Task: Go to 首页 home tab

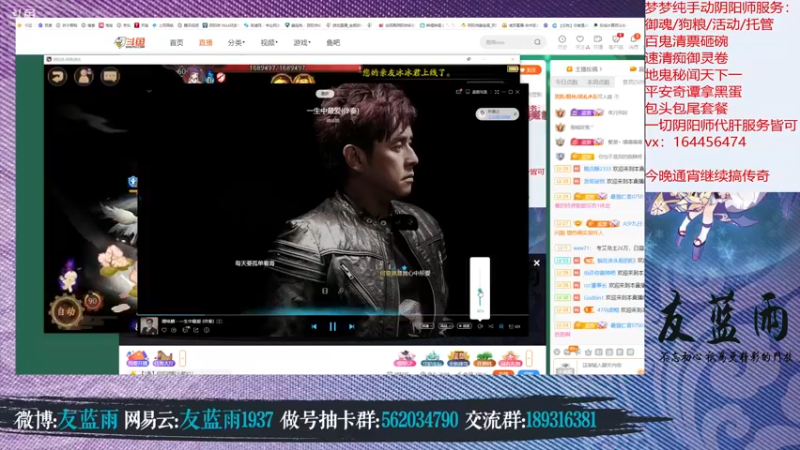Action: coord(177,43)
